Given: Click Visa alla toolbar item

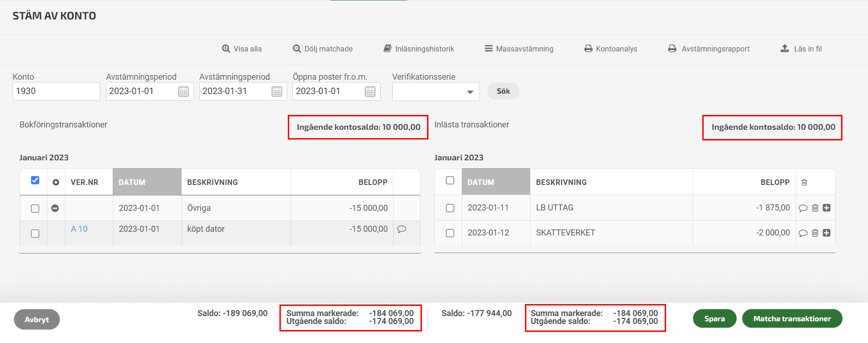Looking at the screenshot, I should click(x=242, y=49).
